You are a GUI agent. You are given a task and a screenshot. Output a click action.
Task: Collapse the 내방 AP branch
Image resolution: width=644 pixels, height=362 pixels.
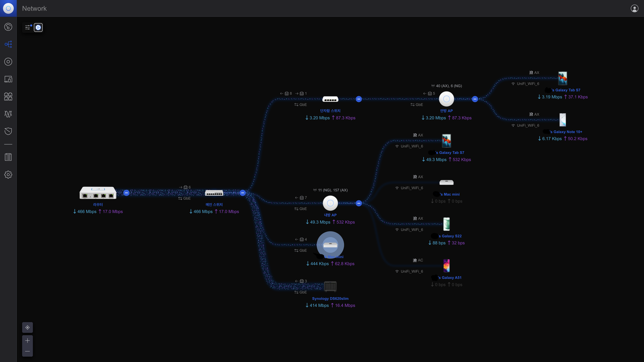tap(359, 203)
